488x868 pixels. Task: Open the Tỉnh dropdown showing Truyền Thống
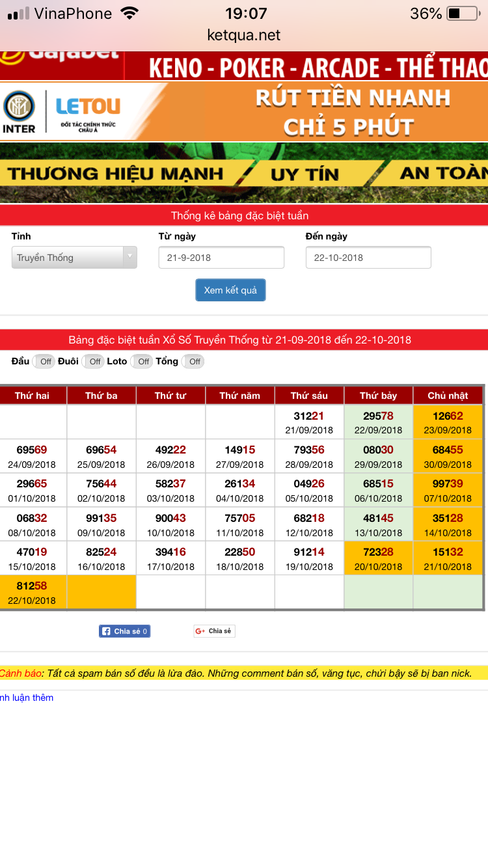[74, 258]
